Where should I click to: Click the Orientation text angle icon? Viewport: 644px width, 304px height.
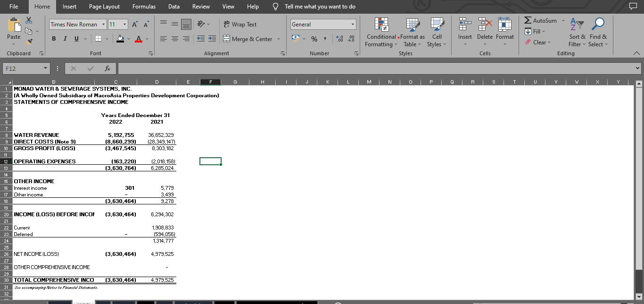point(201,25)
